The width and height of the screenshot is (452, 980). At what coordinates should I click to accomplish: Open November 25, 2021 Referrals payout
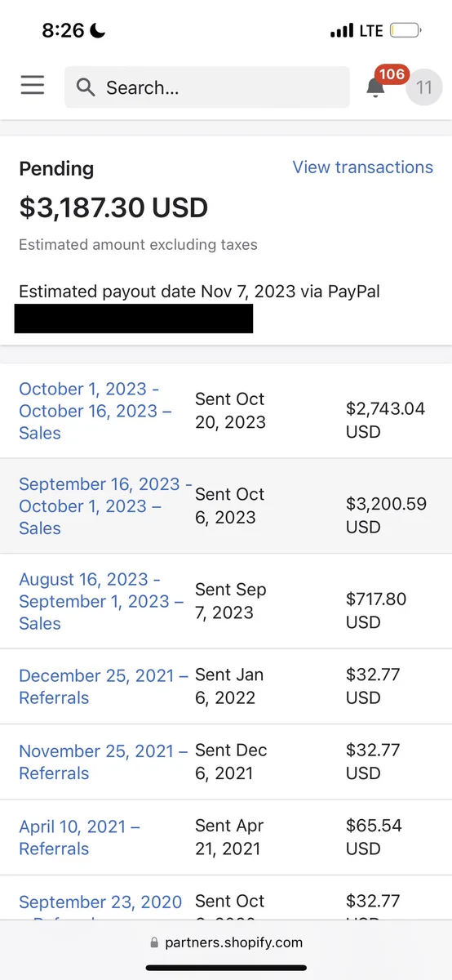[104, 762]
